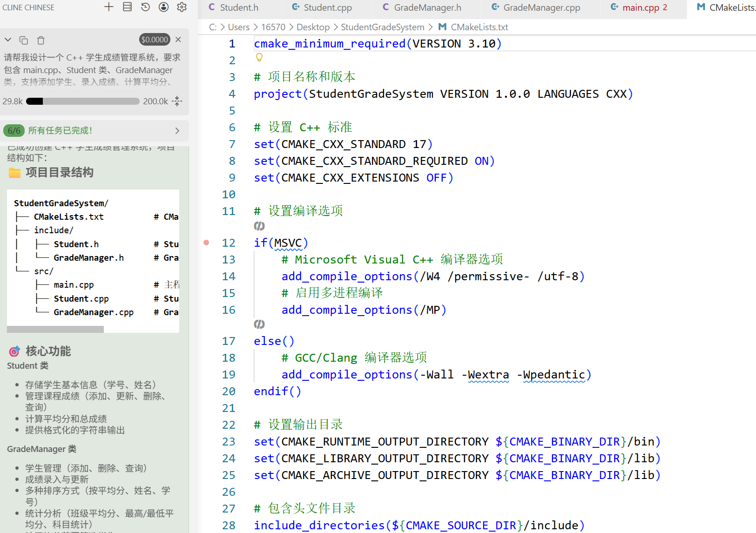Viewport: 756px width, 533px height.
Task: Click 'CMAKE_RUNTIME_OUTPUT_DIRECTORY' on line 23
Action: 385,442
